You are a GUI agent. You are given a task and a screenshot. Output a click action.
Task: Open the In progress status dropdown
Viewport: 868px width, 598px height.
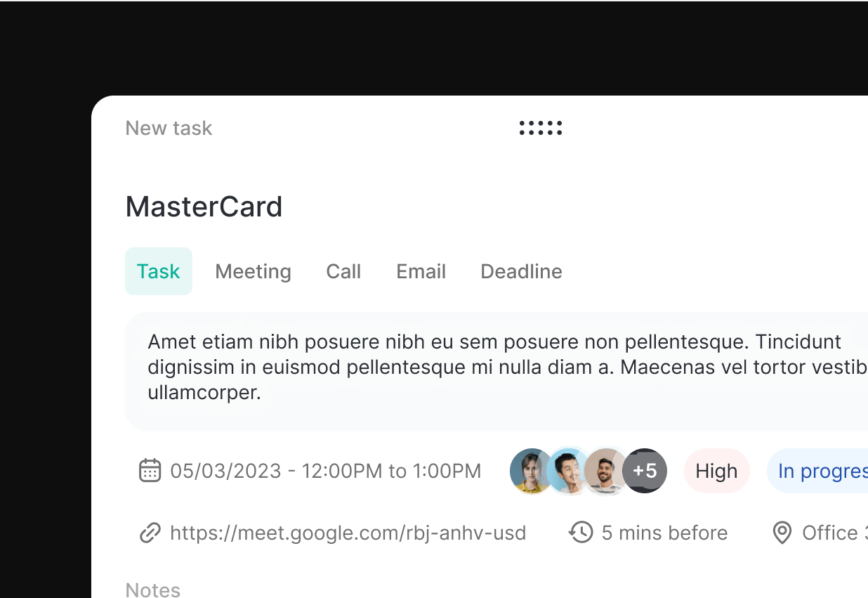point(817,471)
